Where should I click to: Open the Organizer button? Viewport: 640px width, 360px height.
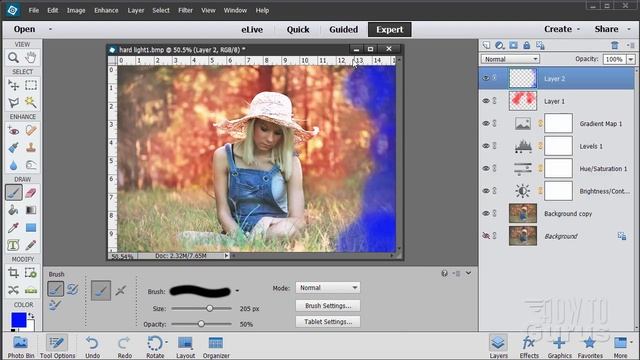pyautogui.click(x=216, y=347)
